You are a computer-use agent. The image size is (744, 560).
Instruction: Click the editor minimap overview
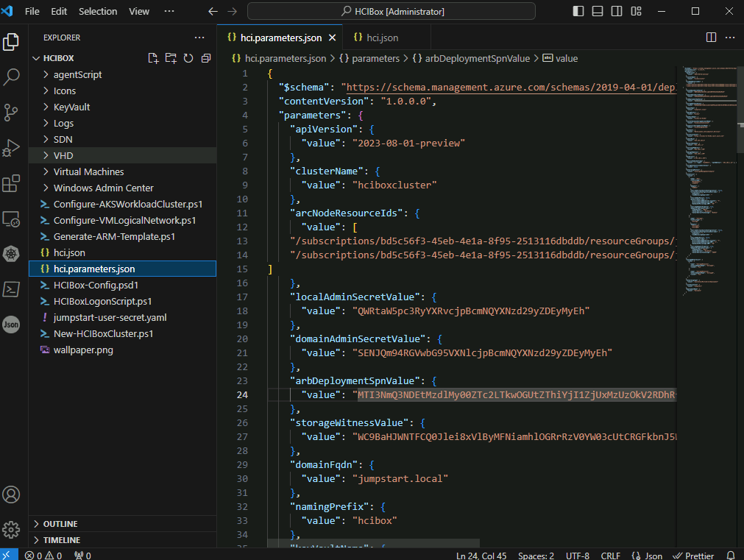pos(709,180)
